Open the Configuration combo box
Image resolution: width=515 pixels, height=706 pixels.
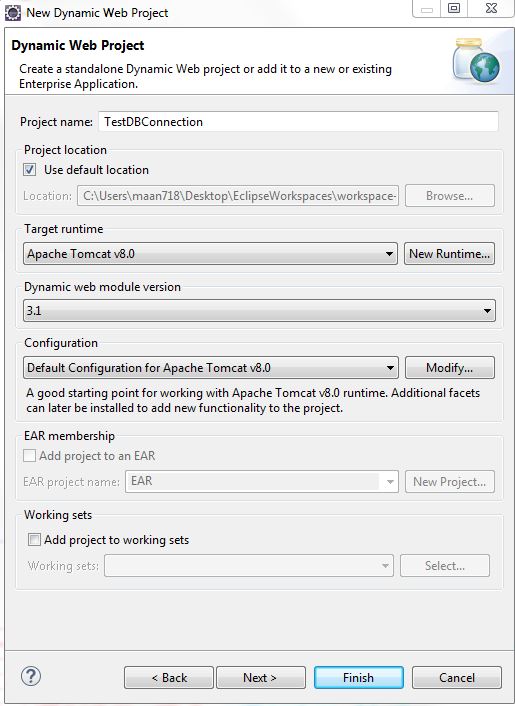coord(211,368)
